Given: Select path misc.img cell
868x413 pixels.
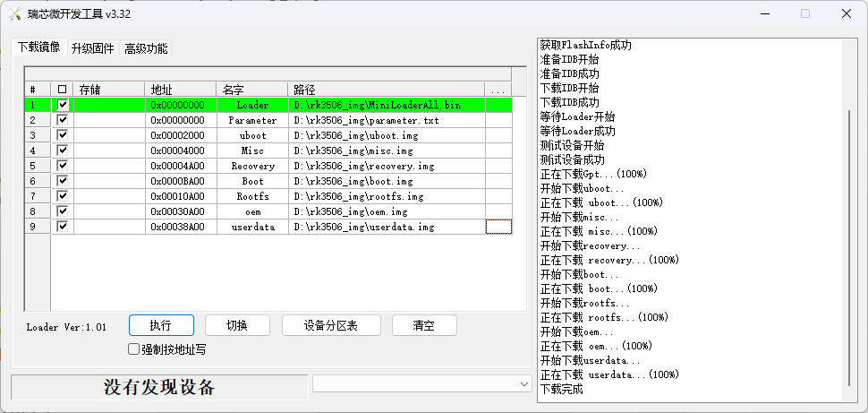Looking at the screenshot, I should point(387,151).
